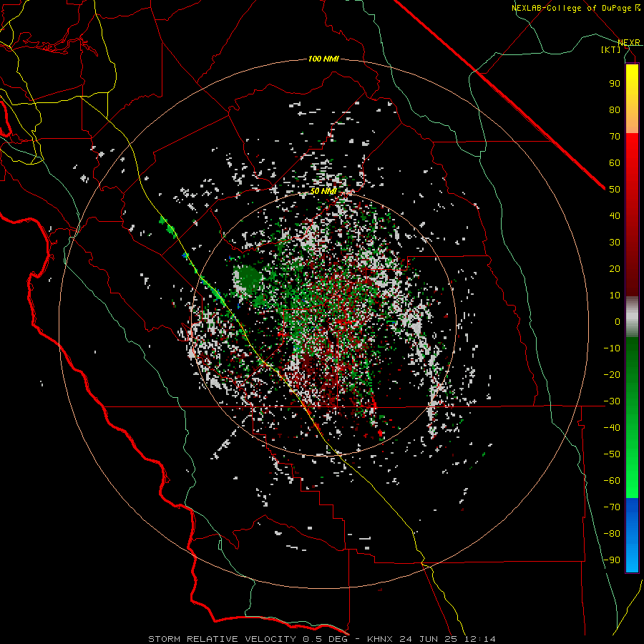The image size is (644, 644).
Task: Click the red segment of the velocity color bar
Action: click(632, 215)
